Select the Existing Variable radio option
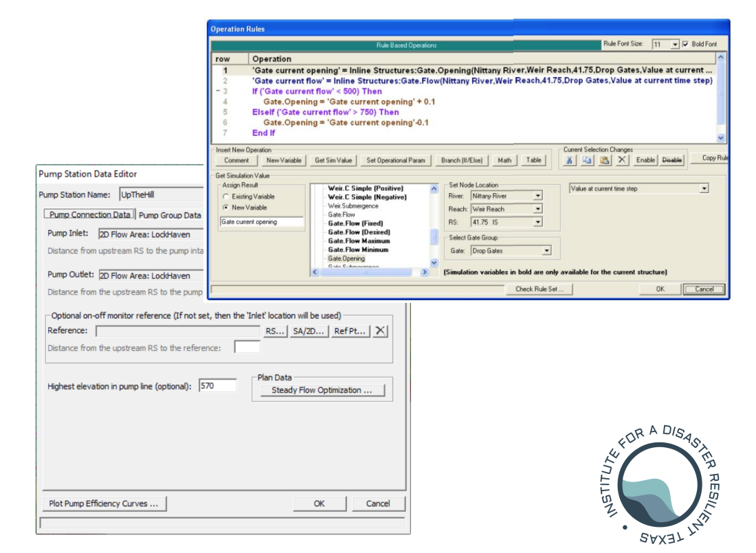 (225, 196)
